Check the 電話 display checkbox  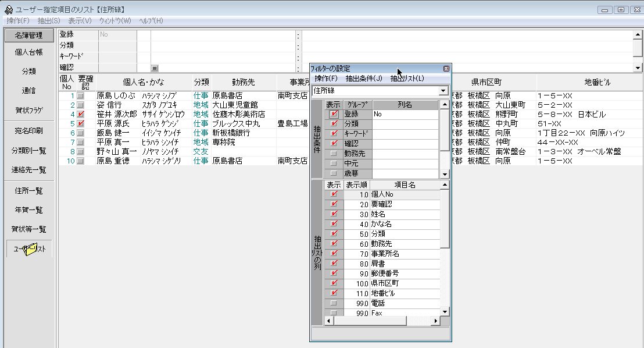pyautogui.click(x=333, y=303)
